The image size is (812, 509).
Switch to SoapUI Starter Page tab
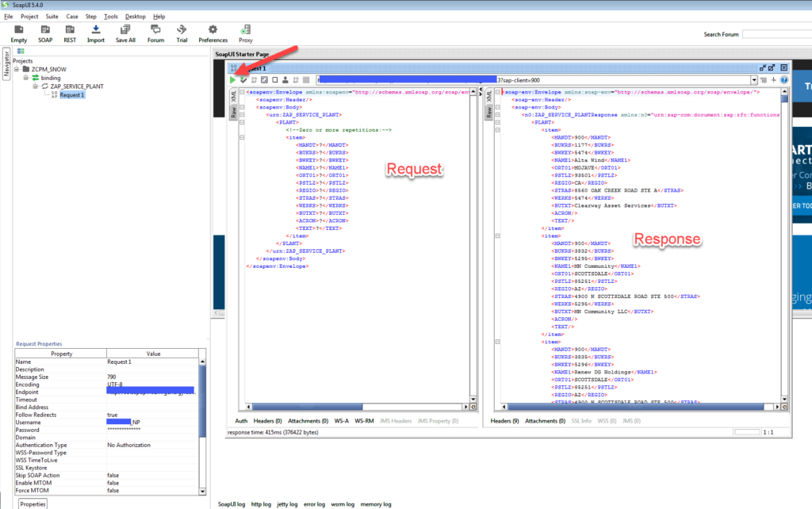(242, 54)
